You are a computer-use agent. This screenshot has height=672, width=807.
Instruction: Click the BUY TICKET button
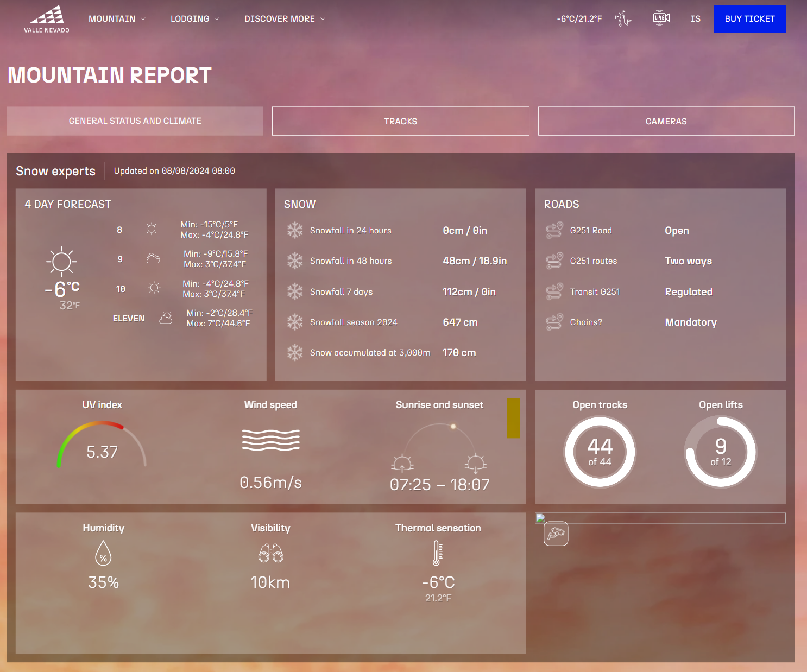point(749,19)
